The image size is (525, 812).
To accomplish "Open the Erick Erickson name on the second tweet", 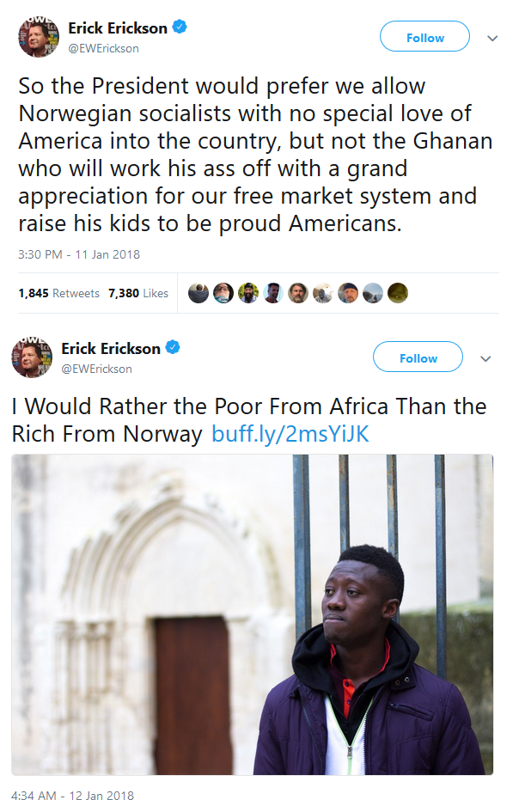I will (x=111, y=349).
